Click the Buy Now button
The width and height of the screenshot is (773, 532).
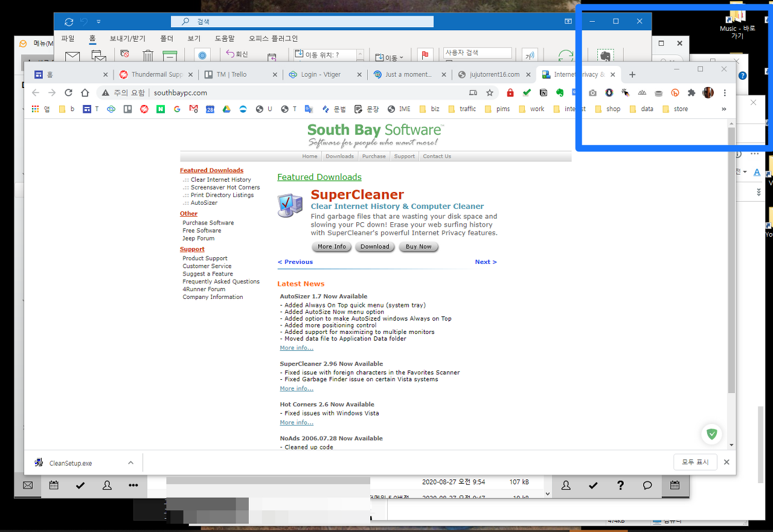(x=419, y=246)
